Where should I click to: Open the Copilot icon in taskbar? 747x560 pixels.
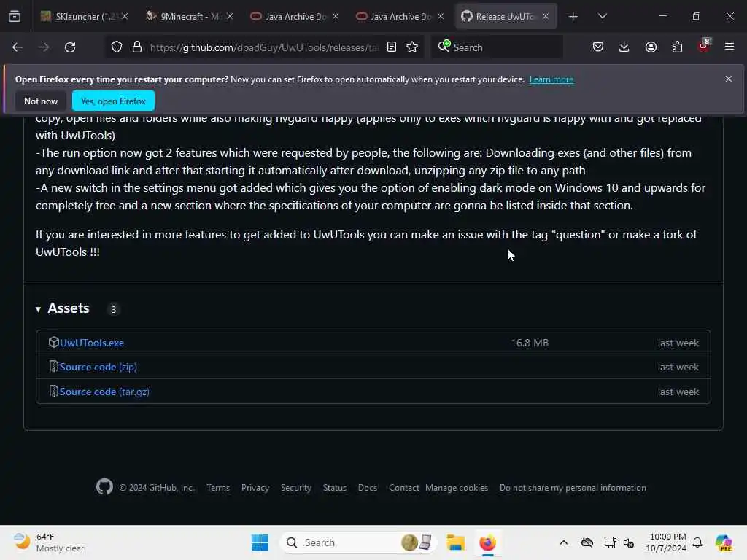(x=724, y=542)
